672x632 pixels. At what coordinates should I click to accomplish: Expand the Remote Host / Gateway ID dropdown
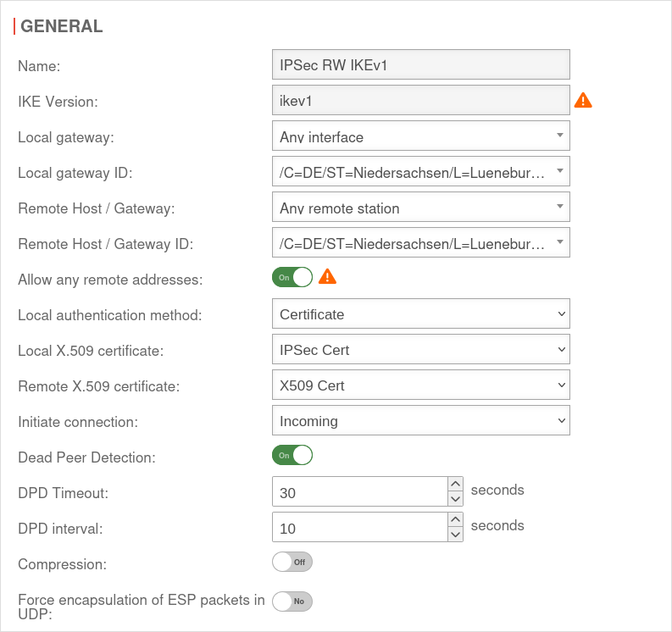[420, 242]
